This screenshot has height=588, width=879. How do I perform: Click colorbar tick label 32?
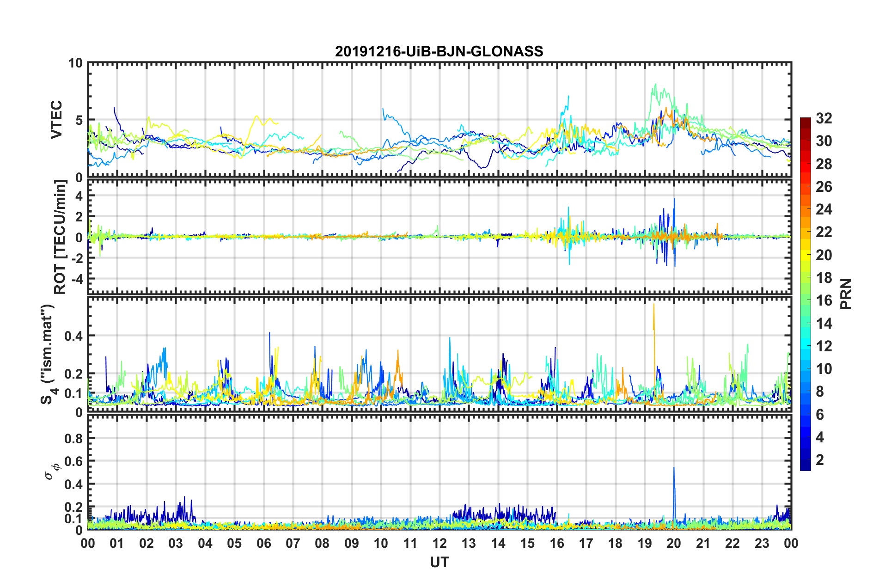(824, 118)
